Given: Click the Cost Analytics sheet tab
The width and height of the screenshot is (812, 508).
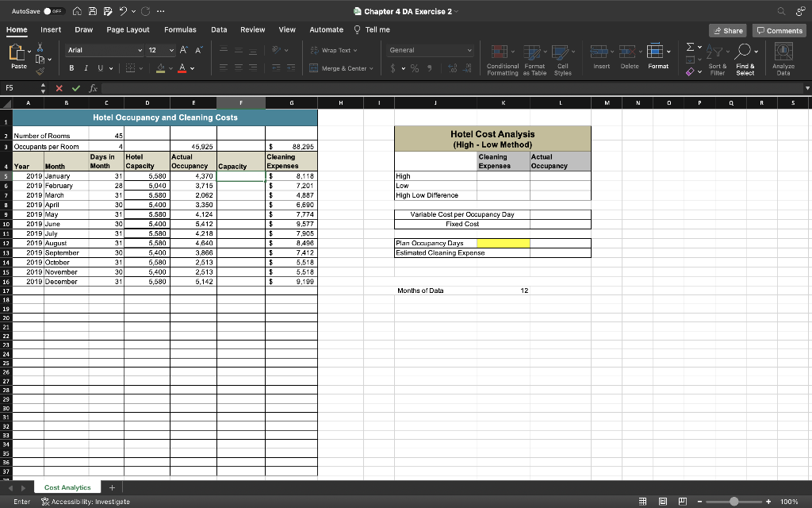Looking at the screenshot, I should (67, 487).
